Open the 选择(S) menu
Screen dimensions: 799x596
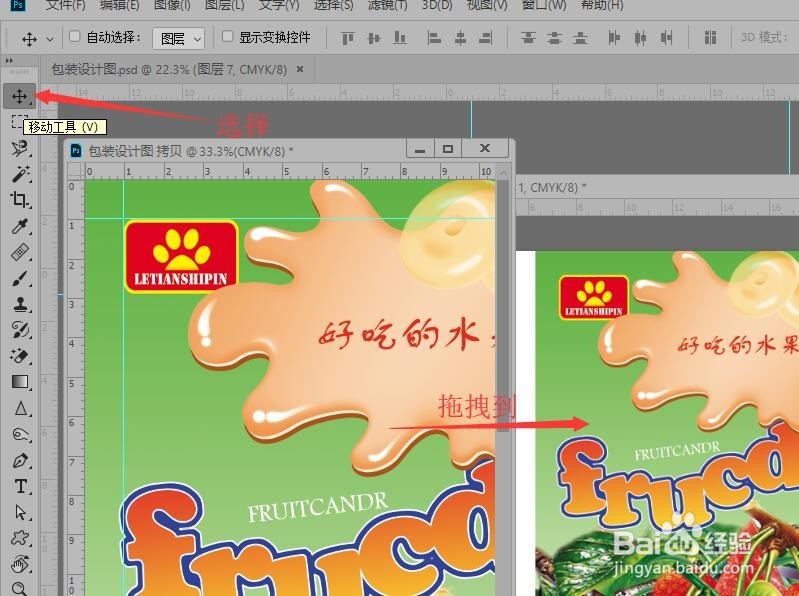point(333,5)
